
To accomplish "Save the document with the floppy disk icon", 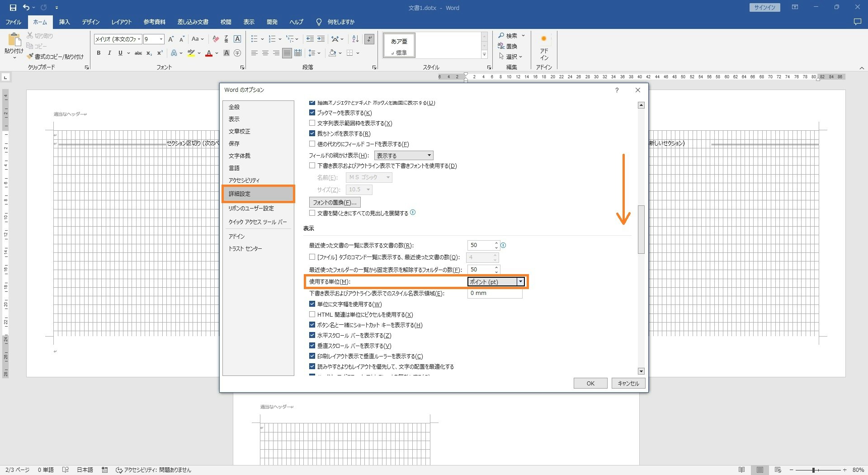I will (x=13, y=7).
